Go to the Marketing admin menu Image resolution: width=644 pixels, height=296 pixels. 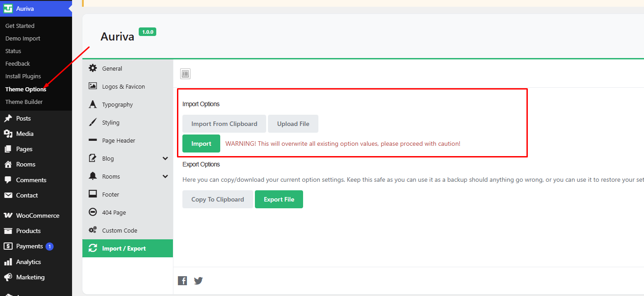click(36, 277)
